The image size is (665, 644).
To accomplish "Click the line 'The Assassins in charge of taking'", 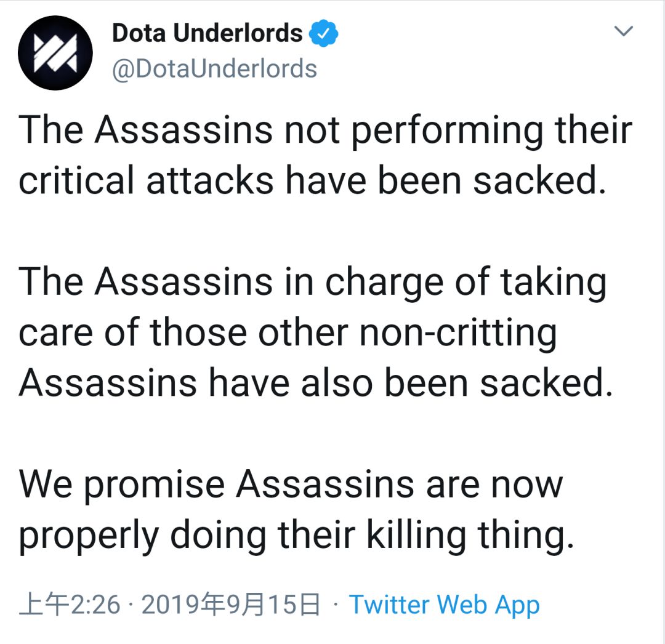I will [x=313, y=282].
